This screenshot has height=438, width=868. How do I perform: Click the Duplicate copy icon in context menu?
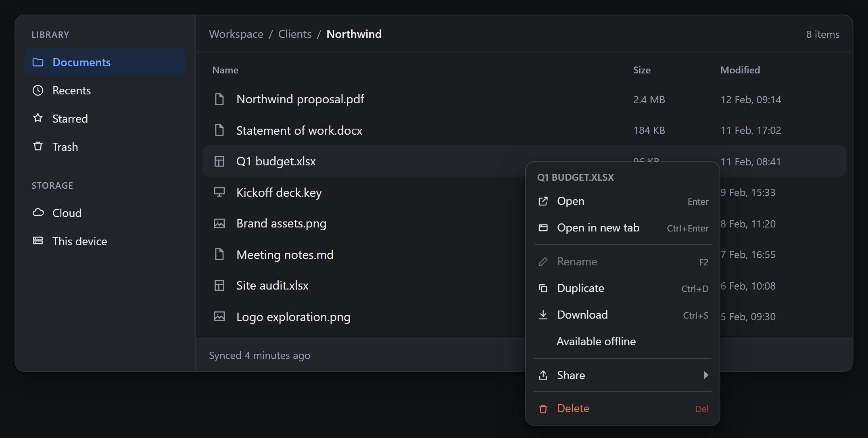(x=543, y=288)
